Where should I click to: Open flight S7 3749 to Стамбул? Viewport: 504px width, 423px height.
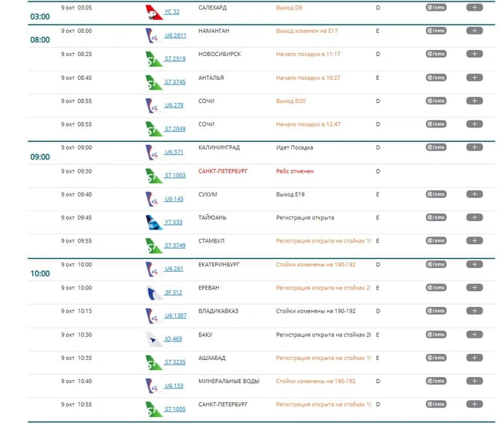click(175, 246)
